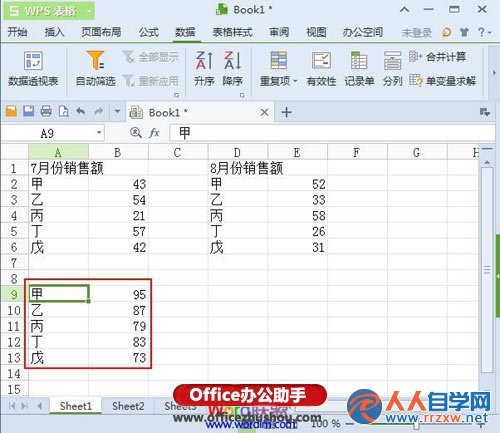The height and width of the screenshot is (433, 500).
Task: Select column E header
Action: tap(297, 153)
